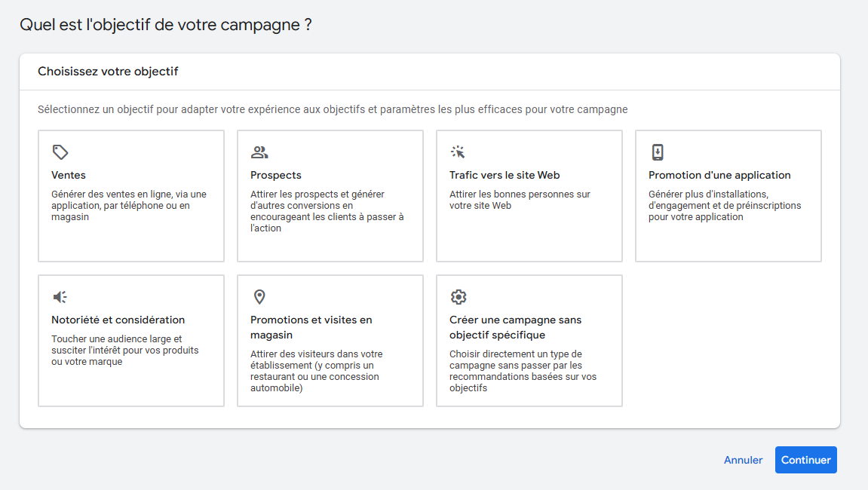The width and height of the screenshot is (868, 490).
Task: Click the Prospects people icon
Action: (259, 152)
